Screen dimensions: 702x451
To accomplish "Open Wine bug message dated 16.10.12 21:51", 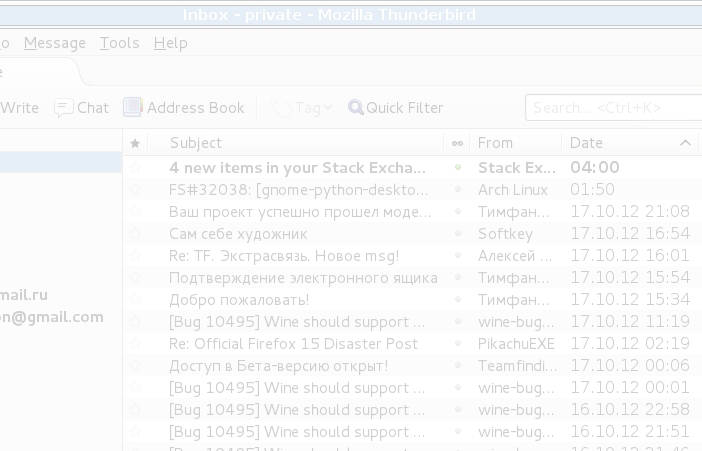I will (x=297, y=431).
